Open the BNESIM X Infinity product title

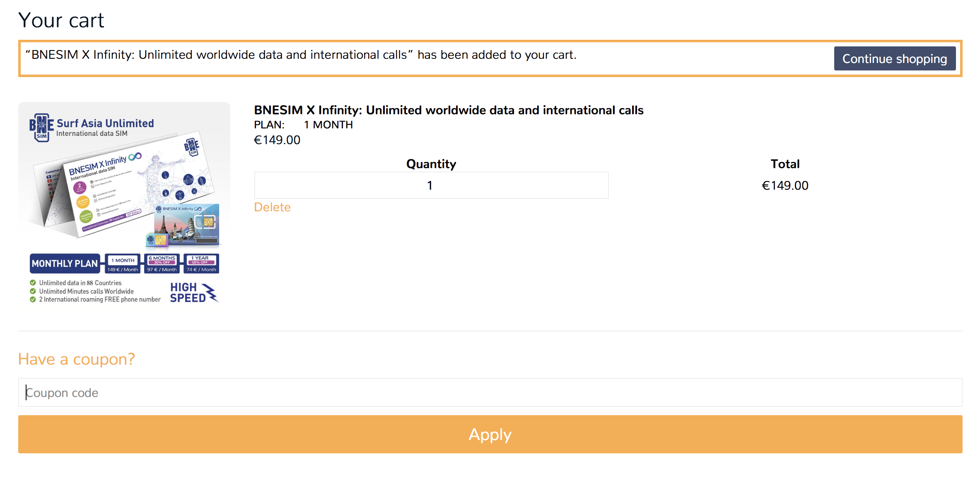coord(449,110)
